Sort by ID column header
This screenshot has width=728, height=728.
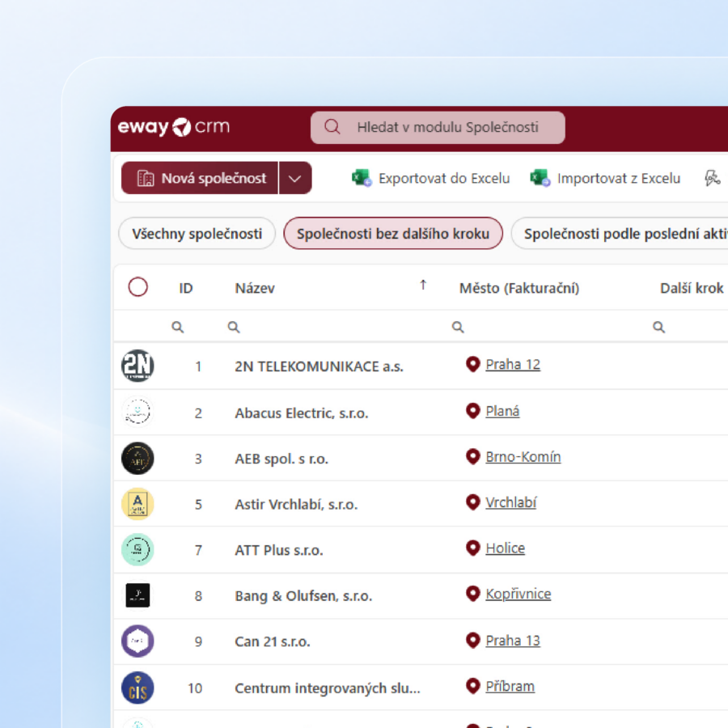point(186,288)
